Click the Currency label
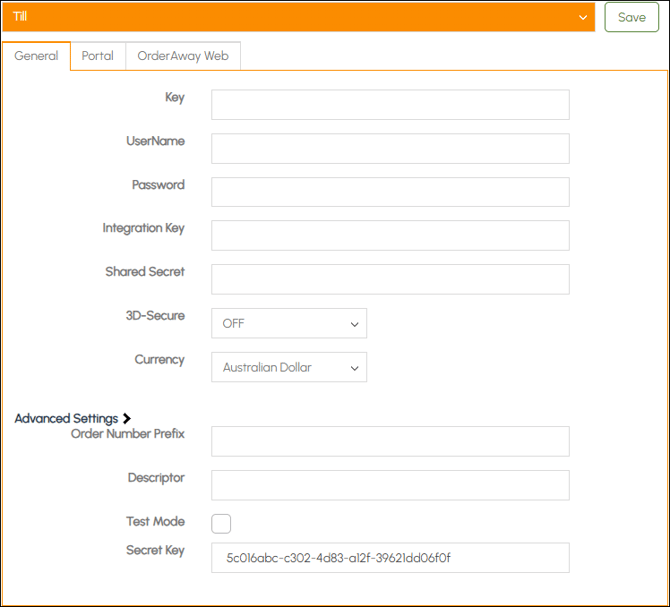This screenshot has width=670, height=607. click(159, 360)
